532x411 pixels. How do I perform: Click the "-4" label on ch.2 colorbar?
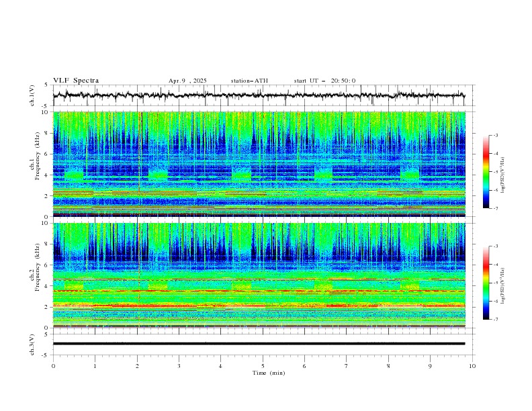pyautogui.click(x=496, y=265)
